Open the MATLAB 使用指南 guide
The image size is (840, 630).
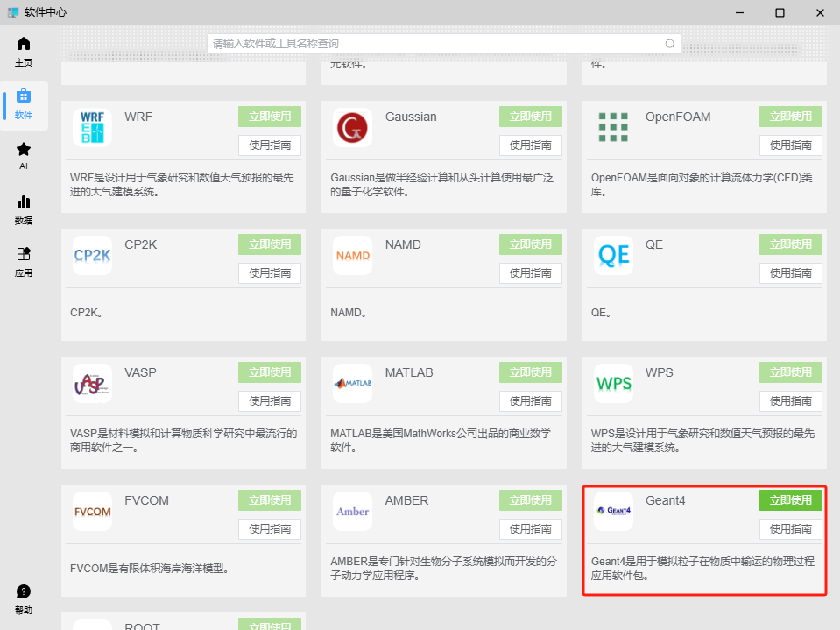coord(530,401)
